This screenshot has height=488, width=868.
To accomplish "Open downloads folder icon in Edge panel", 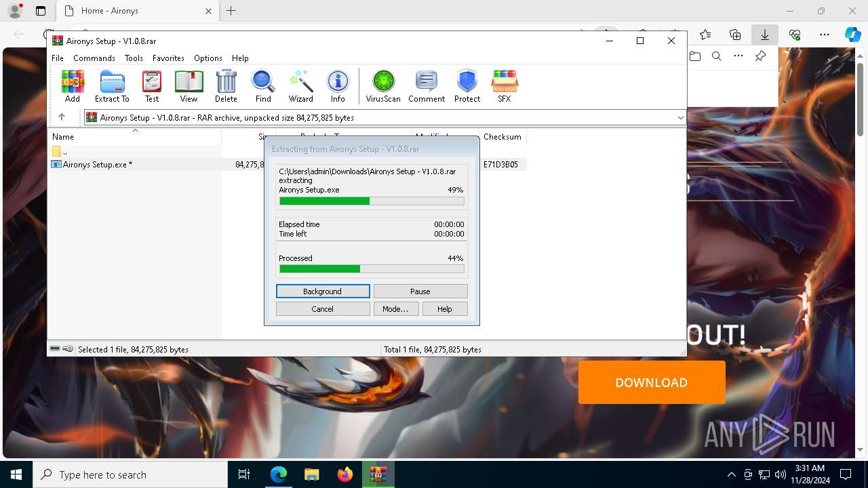I will [695, 56].
